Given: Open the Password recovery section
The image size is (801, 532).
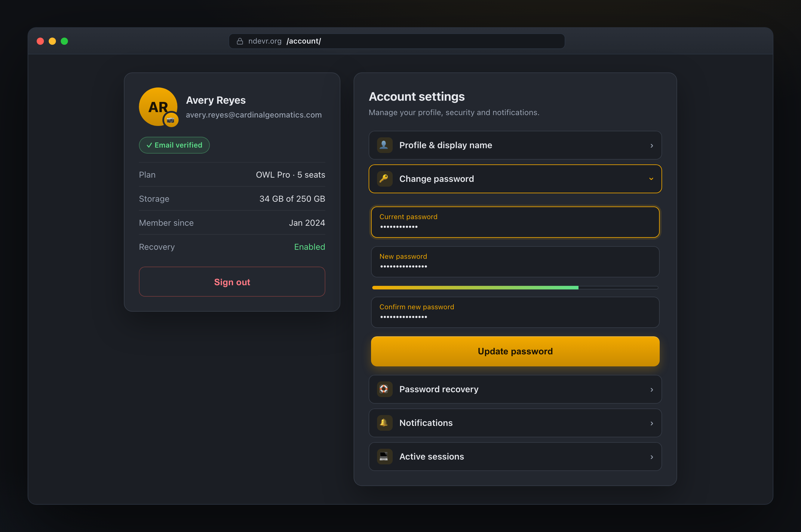Looking at the screenshot, I should 515,389.
